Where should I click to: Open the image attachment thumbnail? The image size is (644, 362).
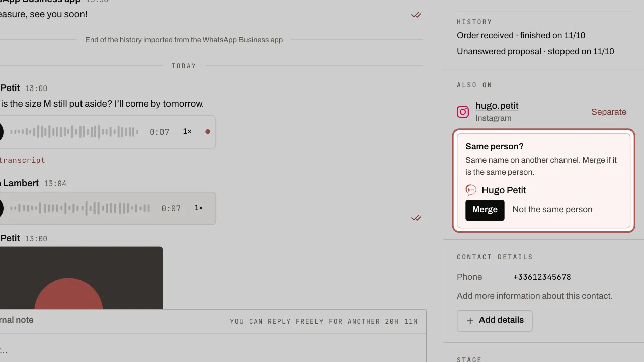pyautogui.click(x=81, y=278)
